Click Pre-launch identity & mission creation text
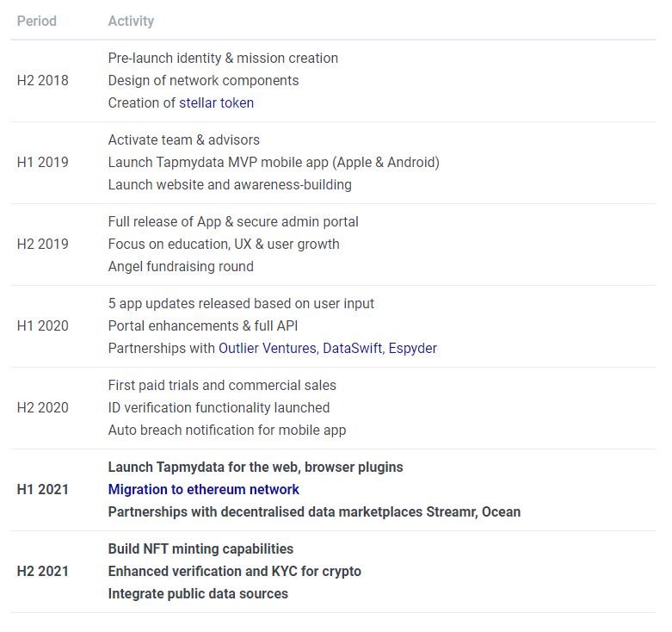 (x=223, y=59)
